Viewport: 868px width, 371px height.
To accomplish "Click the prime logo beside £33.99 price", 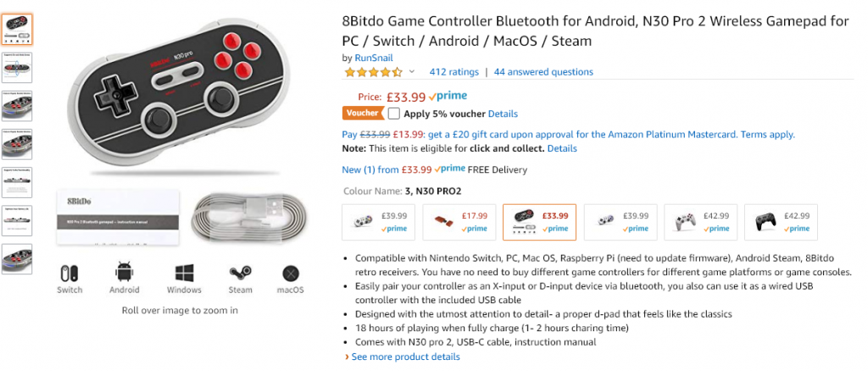I will pos(448,97).
